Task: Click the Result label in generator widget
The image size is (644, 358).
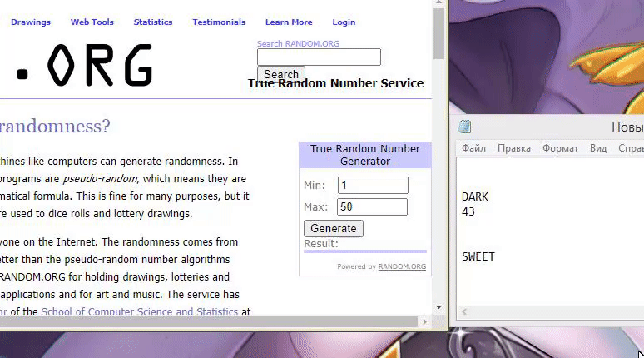Action: tap(321, 244)
